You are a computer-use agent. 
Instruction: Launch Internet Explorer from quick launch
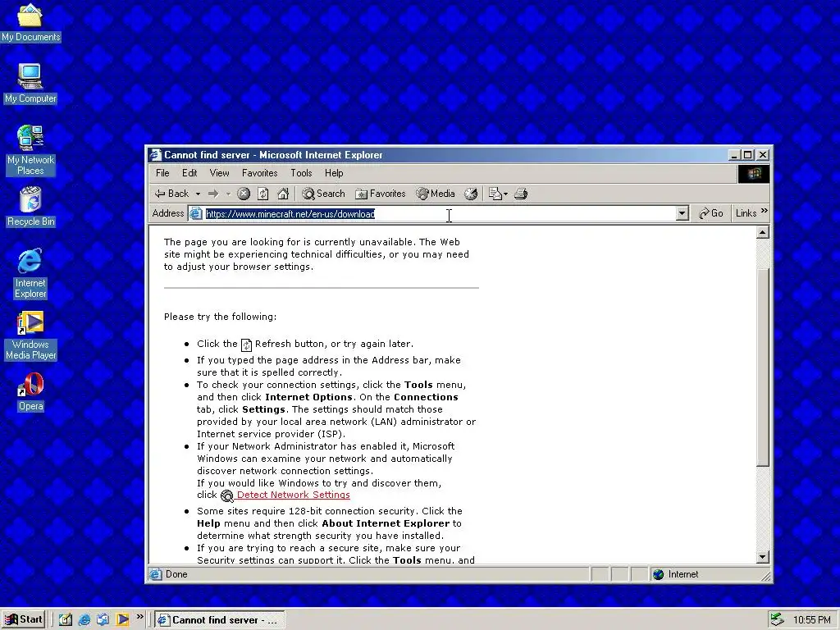[x=84, y=620]
